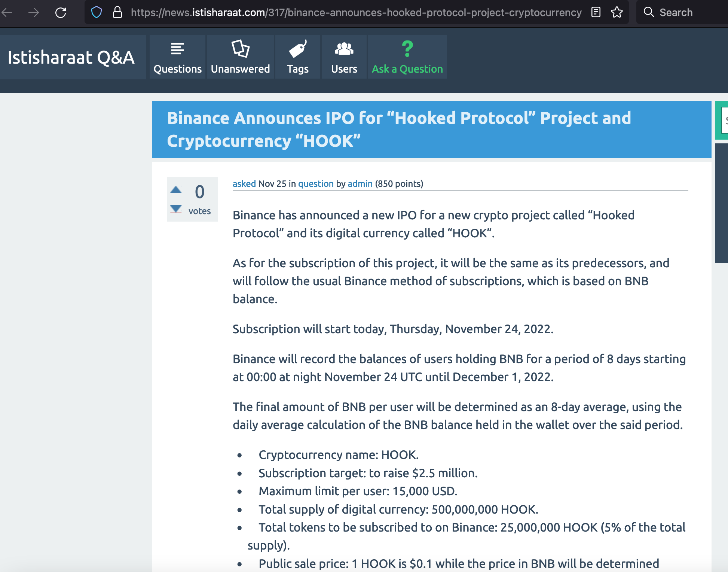The width and height of the screenshot is (728, 572).
Task: Reload the page with the refresh icon
Action: pyautogui.click(x=61, y=13)
